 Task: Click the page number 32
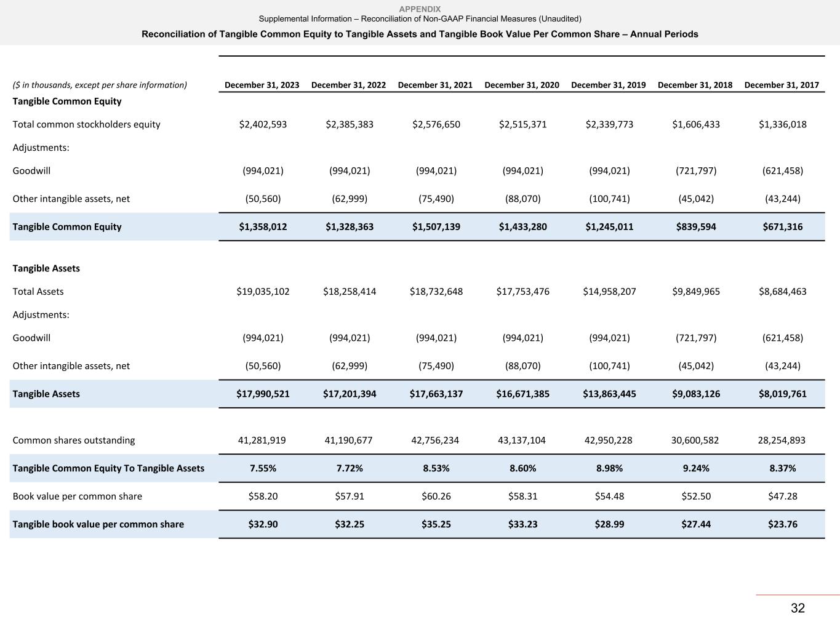point(798,608)
